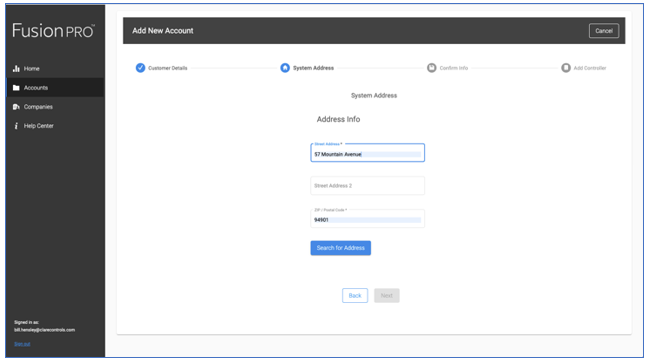Click the Companies building icon
The width and height of the screenshot is (652, 362).
tap(16, 107)
